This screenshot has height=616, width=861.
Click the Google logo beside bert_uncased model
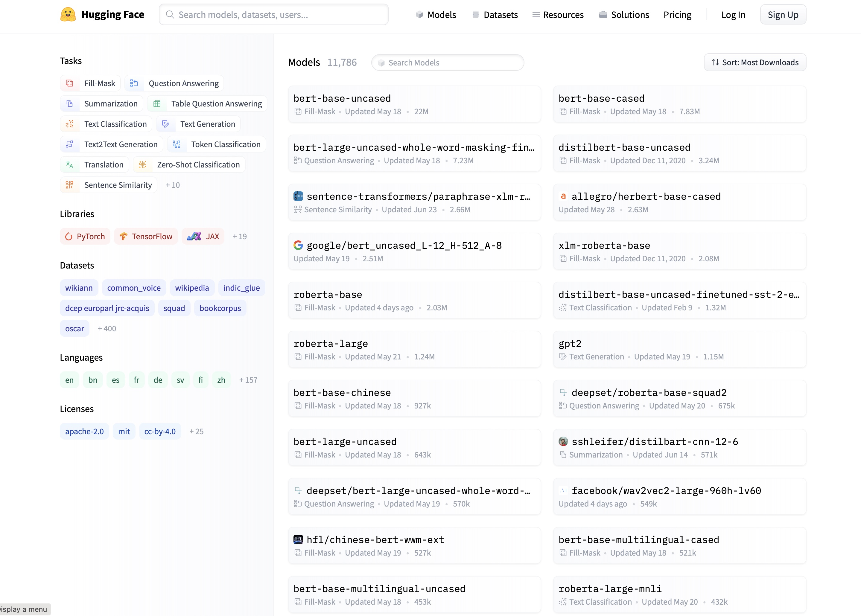[298, 246]
